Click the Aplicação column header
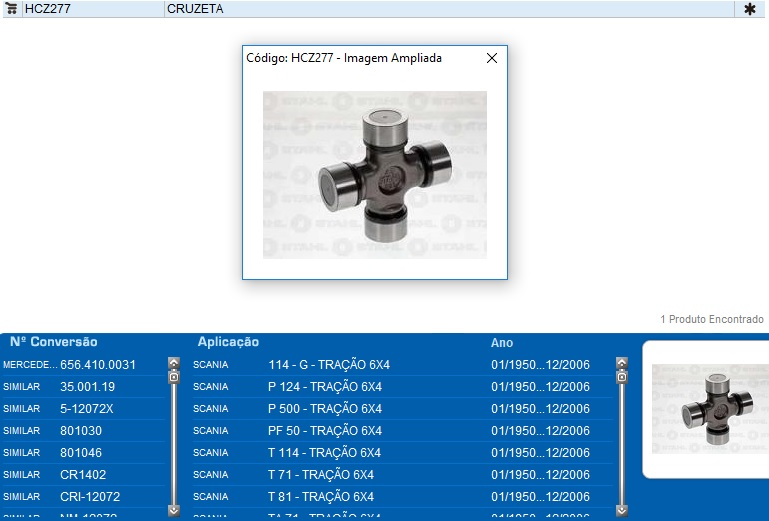 (228, 342)
